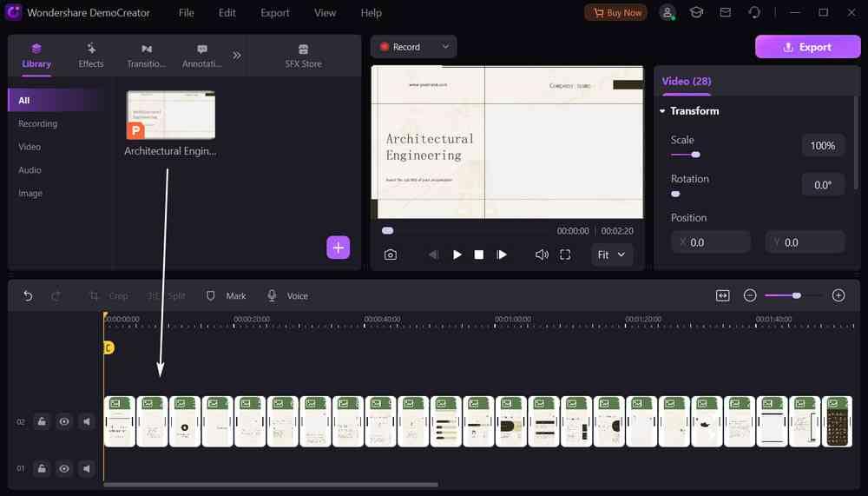
Task: Click the purple Export button
Action: coord(807,47)
